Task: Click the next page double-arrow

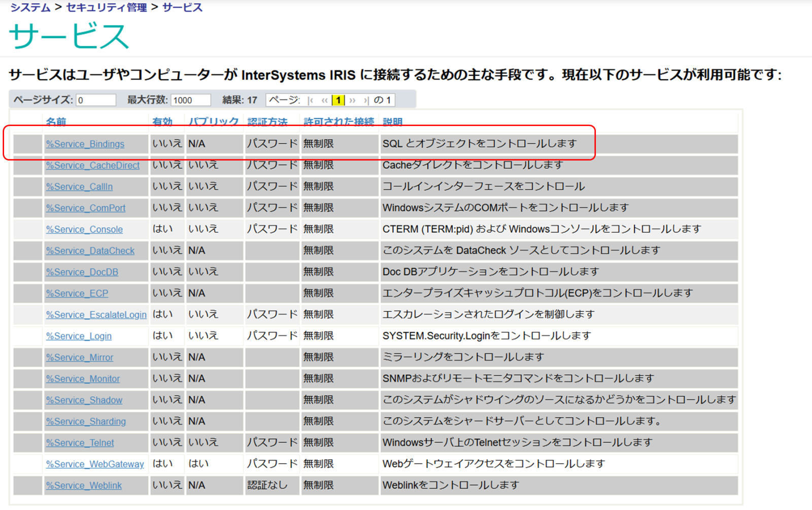Action: point(352,101)
